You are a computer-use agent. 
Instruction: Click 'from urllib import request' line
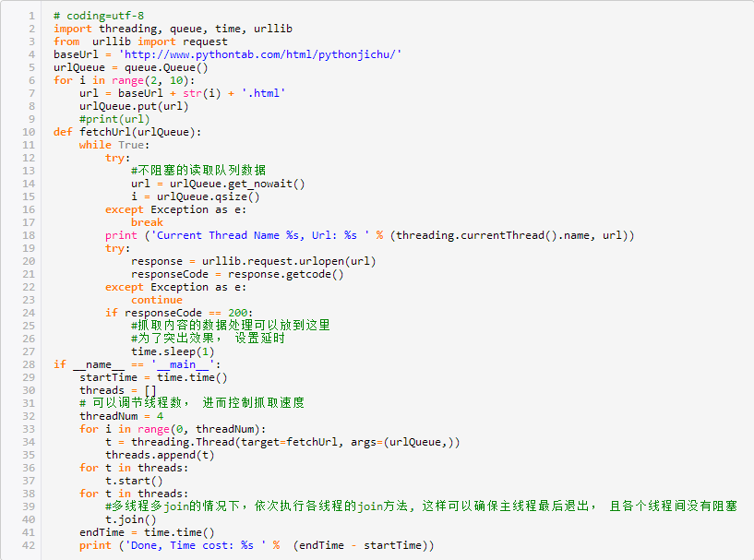pos(140,42)
